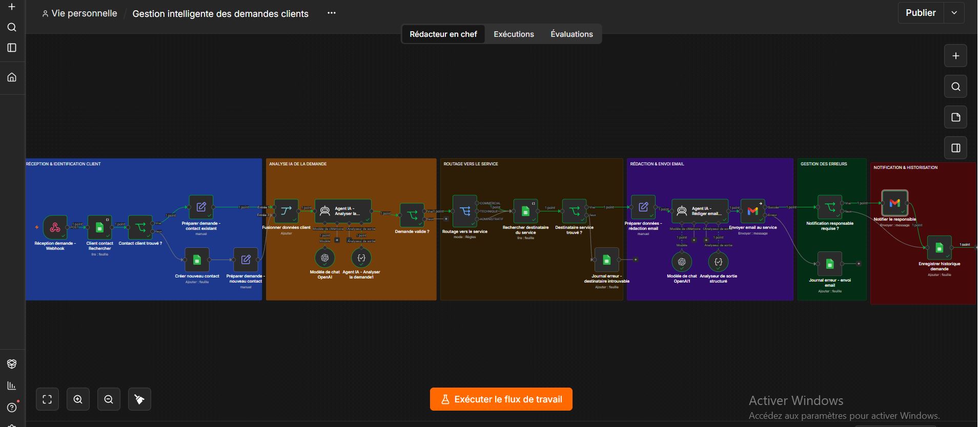Add a sticky note from right toolbar
This screenshot has width=980, height=427.
tap(955, 117)
